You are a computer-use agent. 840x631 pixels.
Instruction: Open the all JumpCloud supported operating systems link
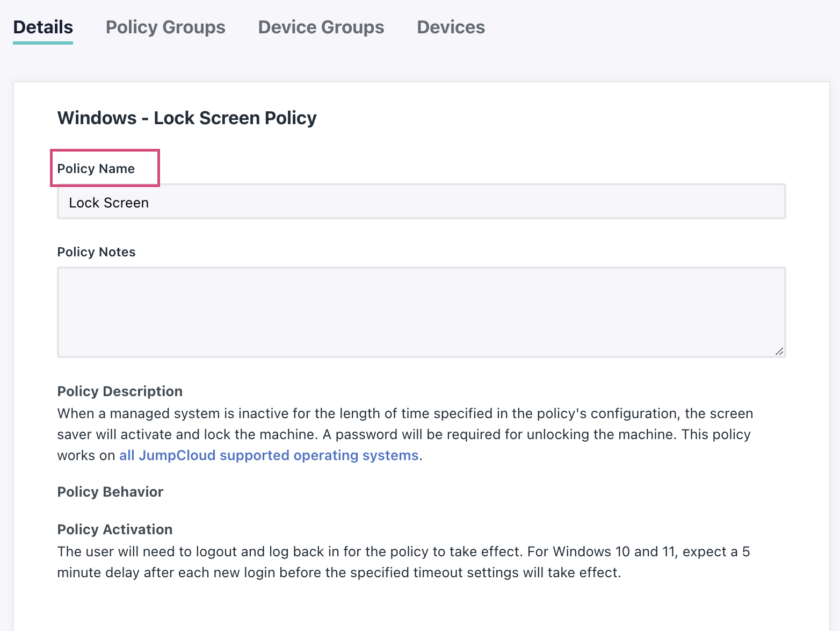tap(269, 455)
